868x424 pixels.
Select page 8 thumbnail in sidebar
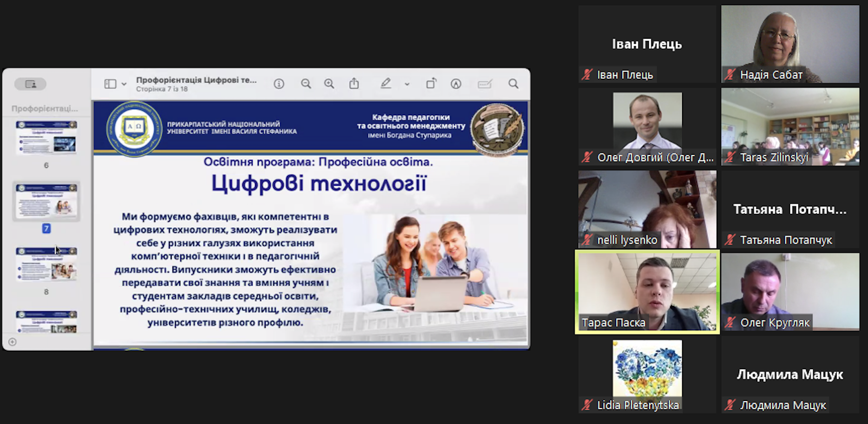point(46,264)
